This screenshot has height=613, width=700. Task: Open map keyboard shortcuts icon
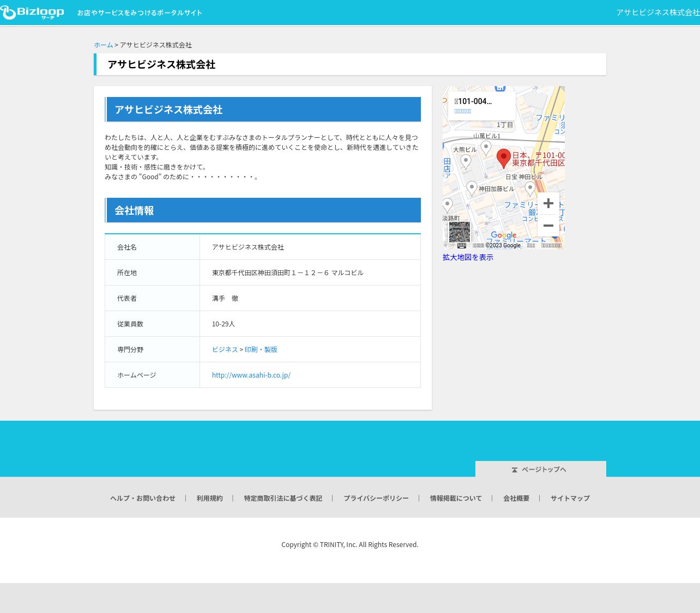tap(462, 246)
